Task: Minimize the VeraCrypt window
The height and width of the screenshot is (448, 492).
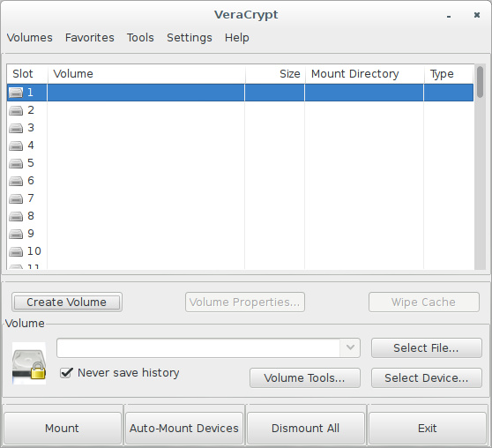Action: point(449,16)
